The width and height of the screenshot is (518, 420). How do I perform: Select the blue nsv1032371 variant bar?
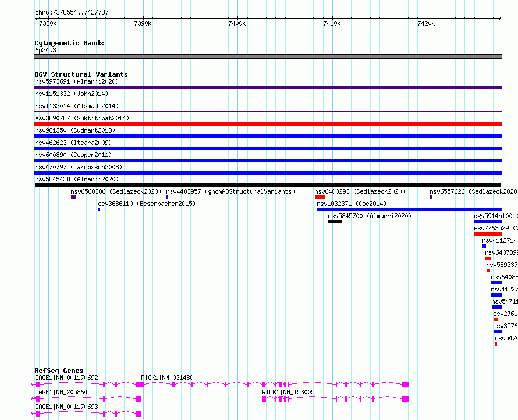[409, 209]
